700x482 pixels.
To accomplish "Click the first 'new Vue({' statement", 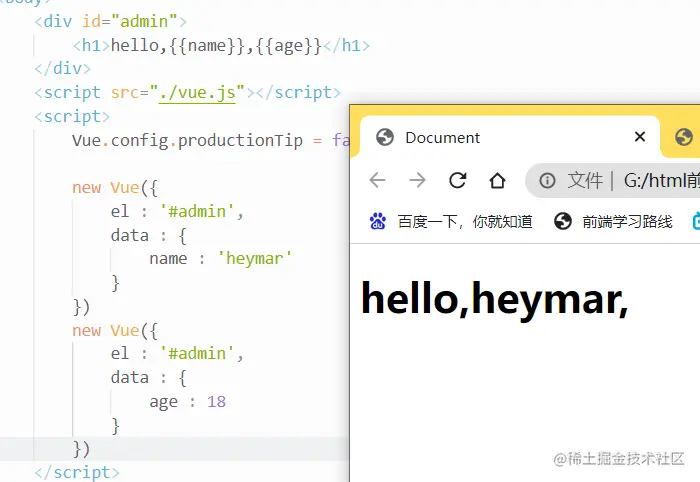I will click(x=115, y=187).
